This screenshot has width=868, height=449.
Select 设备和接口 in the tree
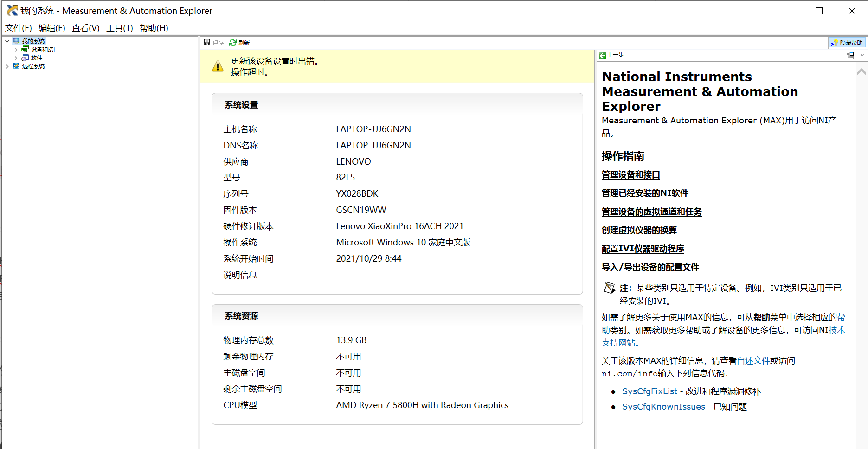(x=45, y=50)
